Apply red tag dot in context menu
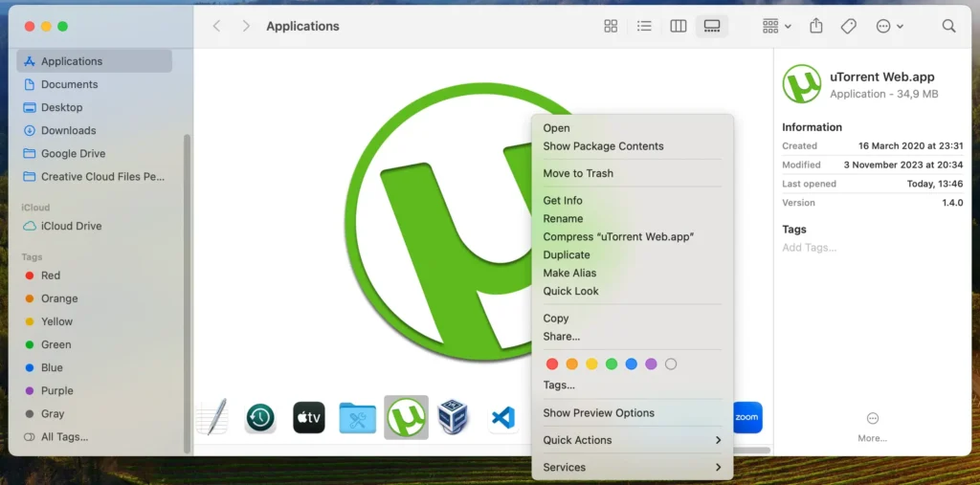Image resolution: width=980 pixels, height=485 pixels. tap(552, 364)
